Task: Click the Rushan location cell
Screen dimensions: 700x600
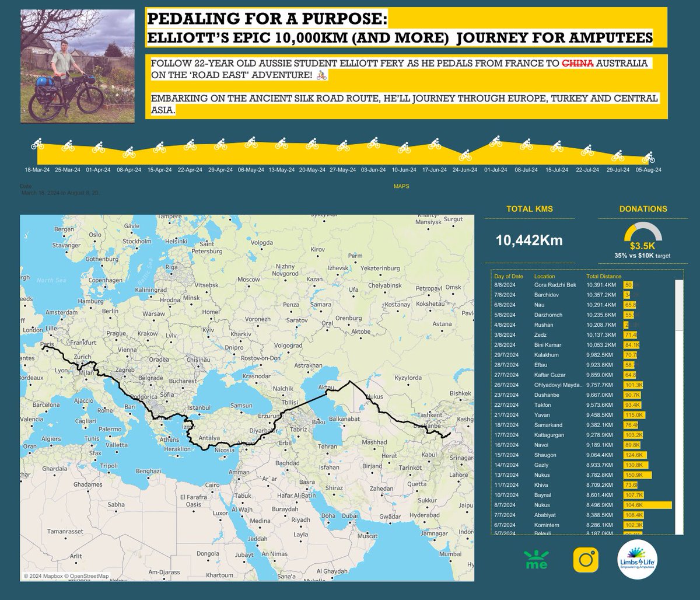Action: click(543, 325)
